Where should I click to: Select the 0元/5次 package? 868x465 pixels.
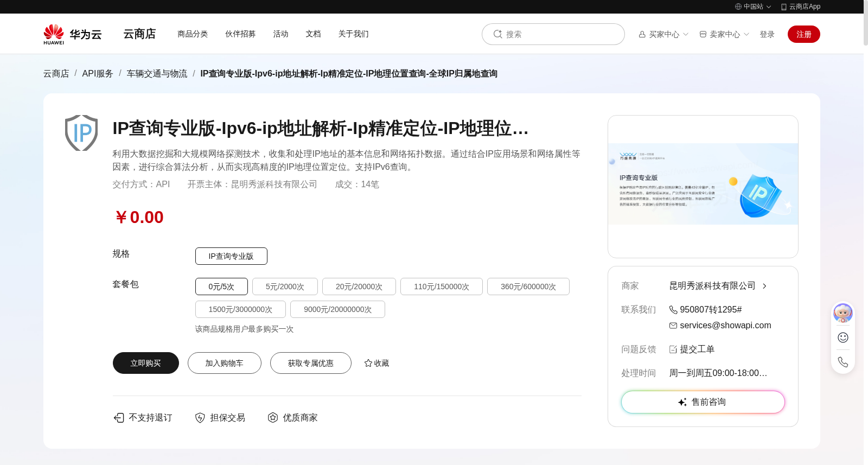point(221,286)
